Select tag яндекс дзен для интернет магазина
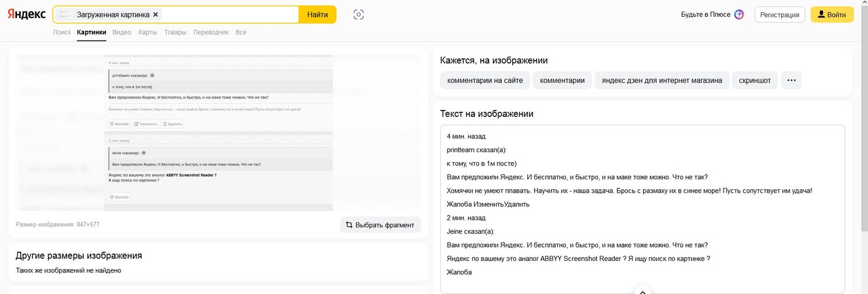Image resolution: width=868 pixels, height=294 pixels. point(661,80)
